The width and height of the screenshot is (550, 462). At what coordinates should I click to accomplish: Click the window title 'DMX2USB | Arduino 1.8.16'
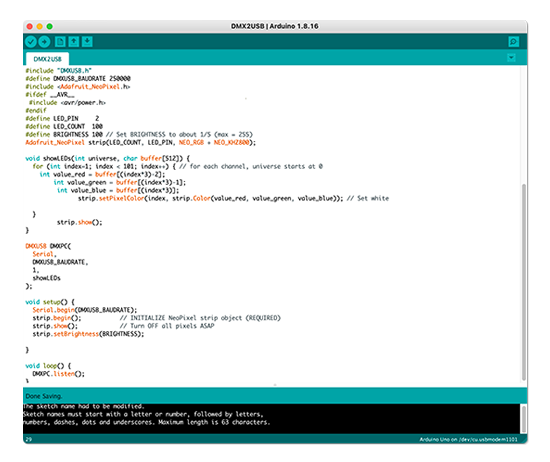[275, 26]
